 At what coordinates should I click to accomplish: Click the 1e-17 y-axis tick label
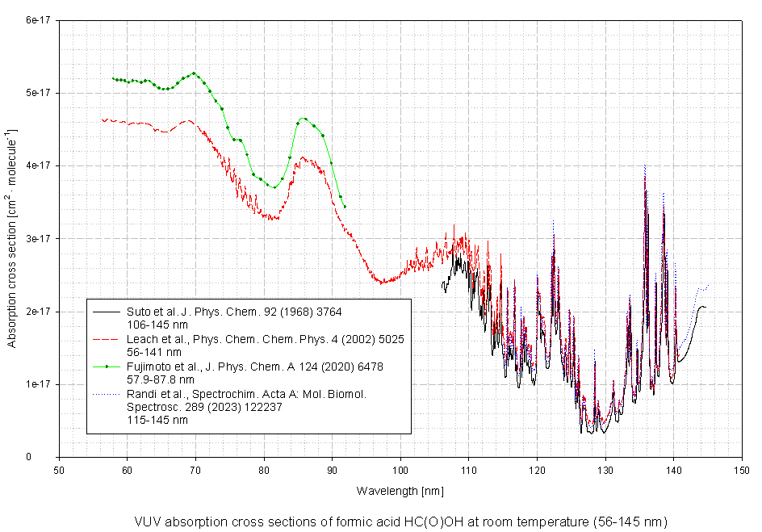point(39,384)
